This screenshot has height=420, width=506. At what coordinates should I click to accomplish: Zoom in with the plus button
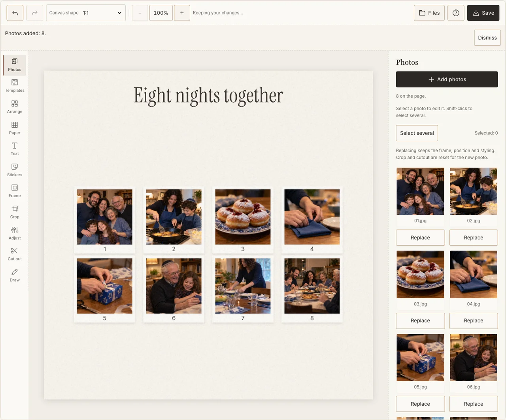(x=182, y=13)
